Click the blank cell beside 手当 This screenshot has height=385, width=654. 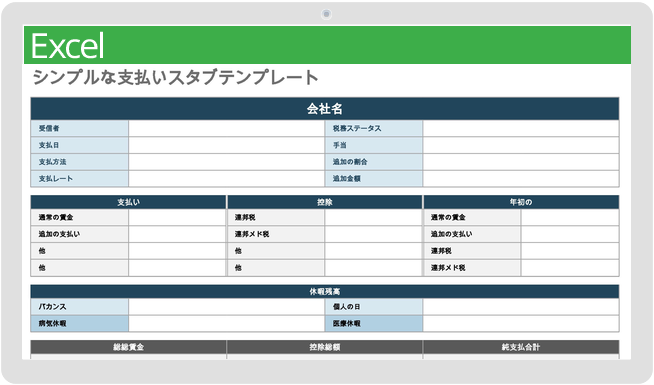(x=521, y=145)
